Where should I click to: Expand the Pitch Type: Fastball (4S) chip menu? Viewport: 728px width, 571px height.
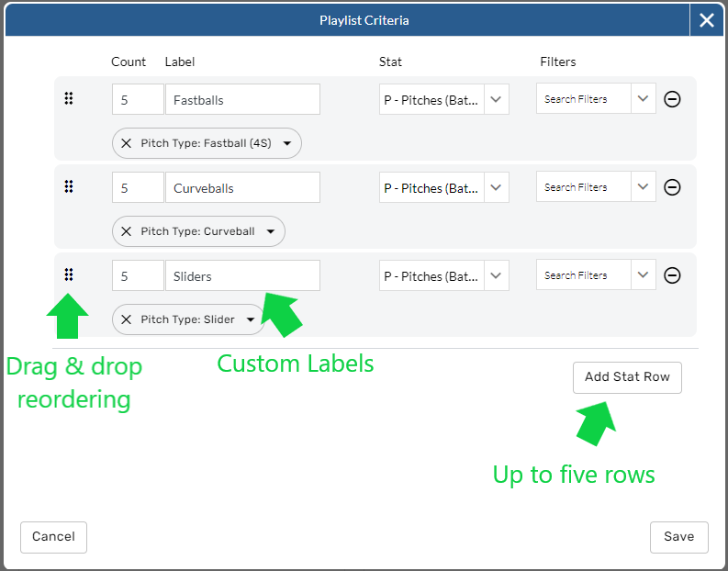pyautogui.click(x=287, y=143)
